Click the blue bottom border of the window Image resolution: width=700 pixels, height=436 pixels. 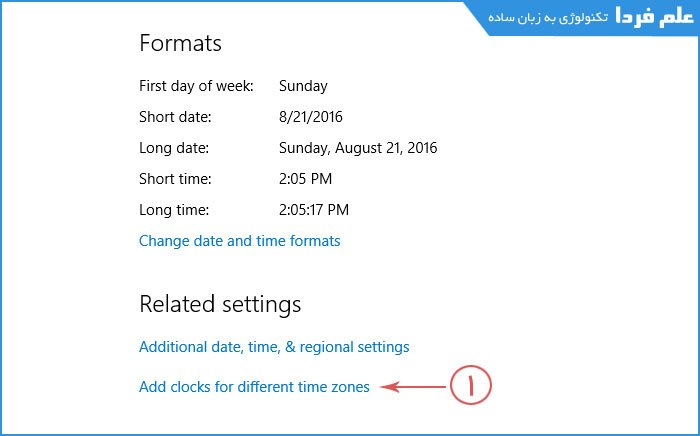click(350, 432)
